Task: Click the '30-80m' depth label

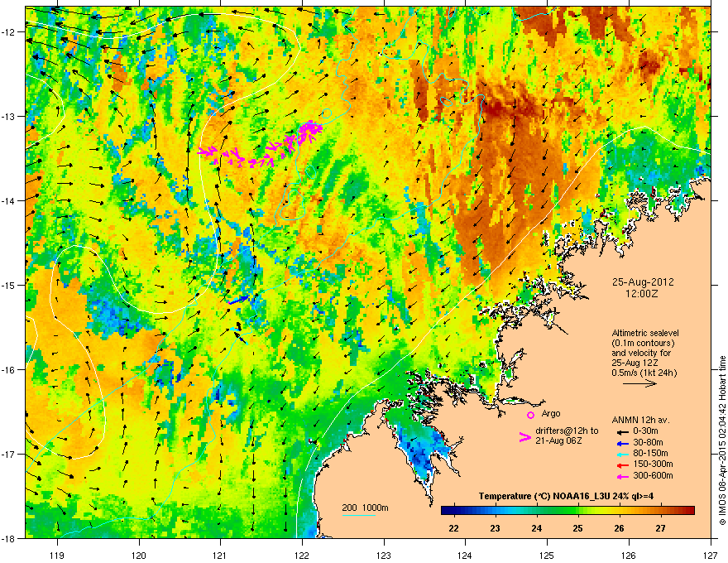Action: pyautogui.click(x=648, y=442)
